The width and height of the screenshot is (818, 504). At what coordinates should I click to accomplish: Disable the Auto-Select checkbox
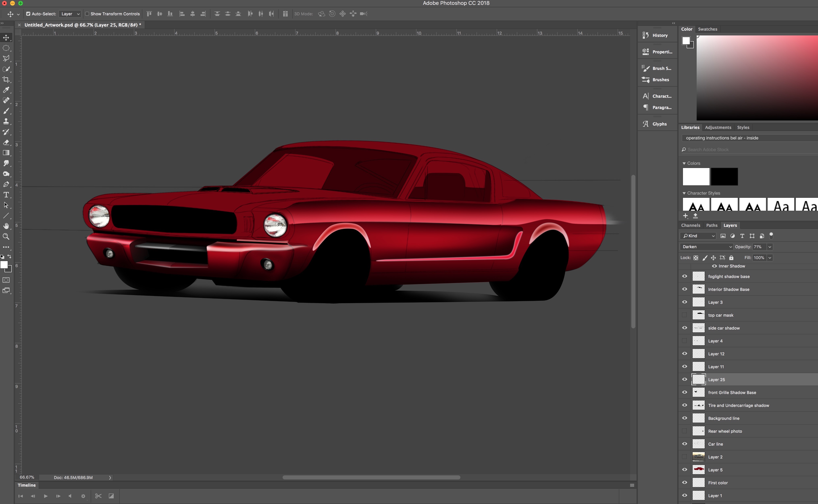coord(28,14)
